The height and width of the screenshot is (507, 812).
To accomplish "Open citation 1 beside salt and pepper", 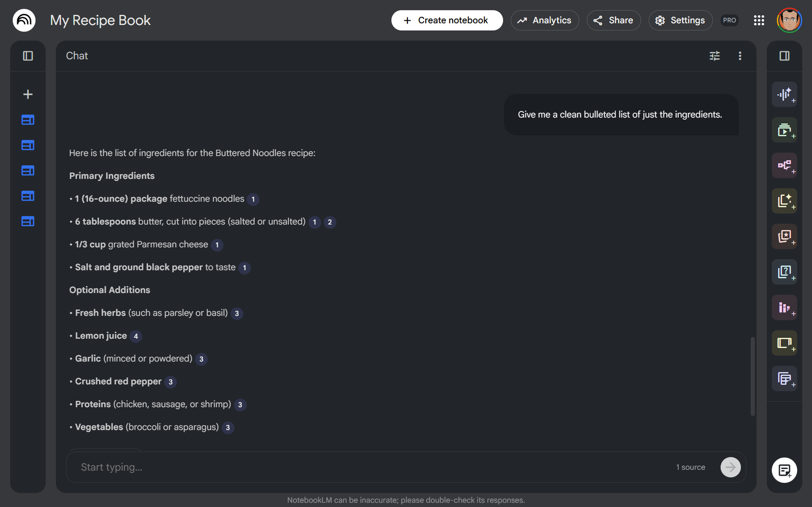I will (245, 268).
